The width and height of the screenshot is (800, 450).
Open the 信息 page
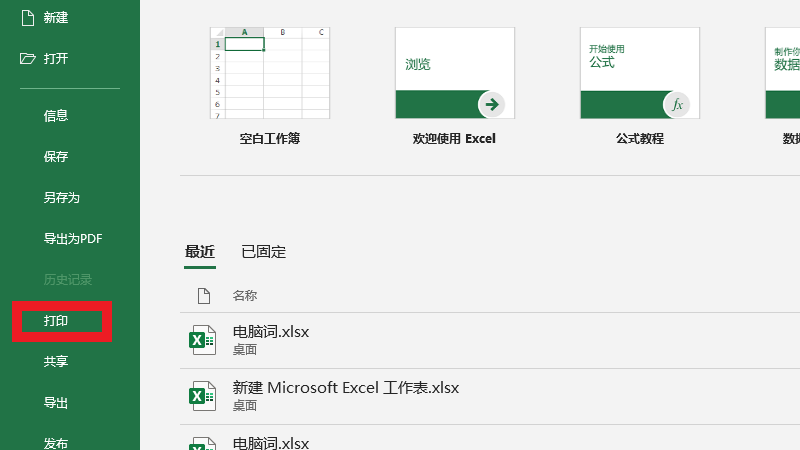[x=56, y=115]
